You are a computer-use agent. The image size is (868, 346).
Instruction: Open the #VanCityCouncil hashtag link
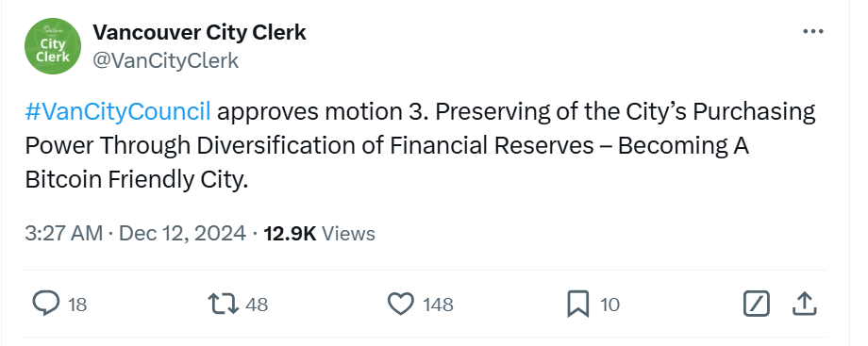point(118,112)
